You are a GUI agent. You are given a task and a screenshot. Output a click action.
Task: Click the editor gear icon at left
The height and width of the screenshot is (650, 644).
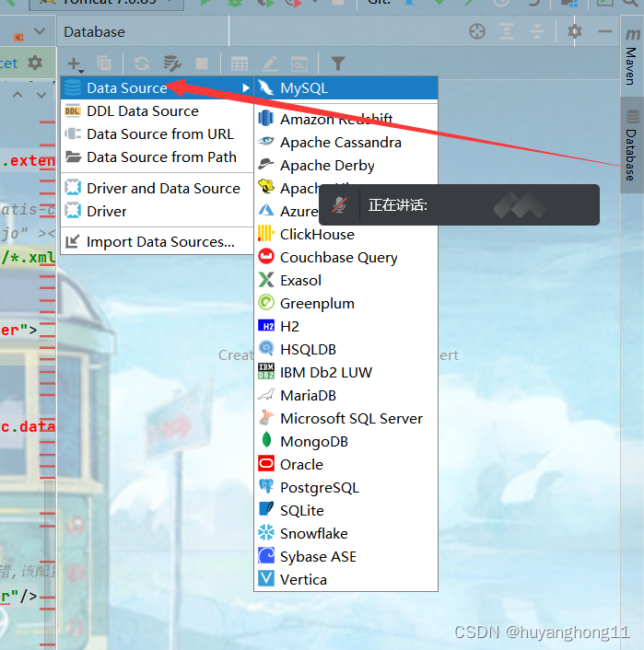click(35, 63)
